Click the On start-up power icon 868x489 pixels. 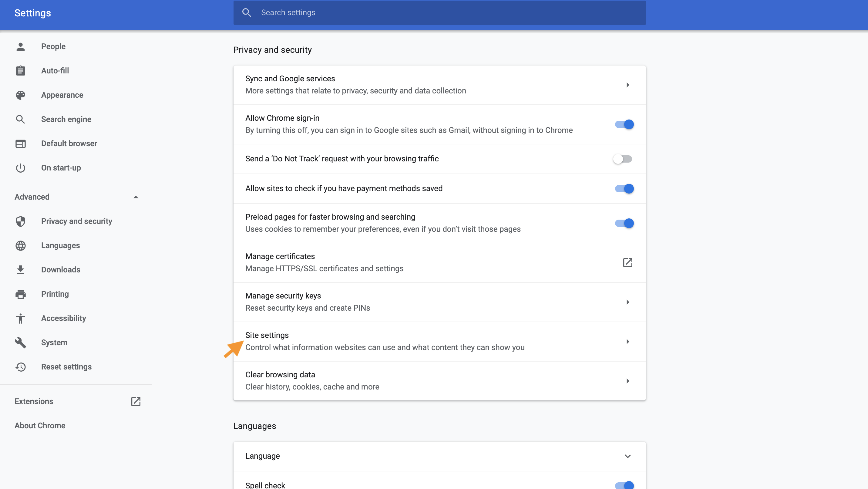pos(21,168)
